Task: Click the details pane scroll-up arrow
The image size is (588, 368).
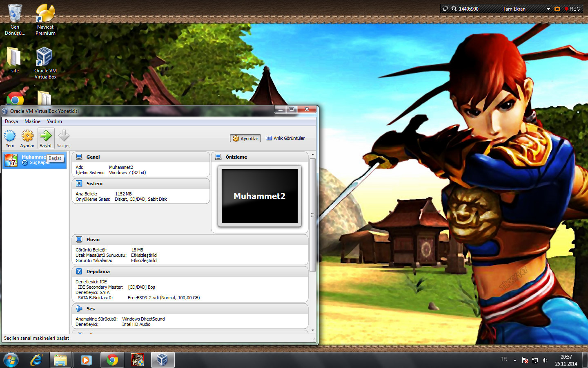Action: 313,155
